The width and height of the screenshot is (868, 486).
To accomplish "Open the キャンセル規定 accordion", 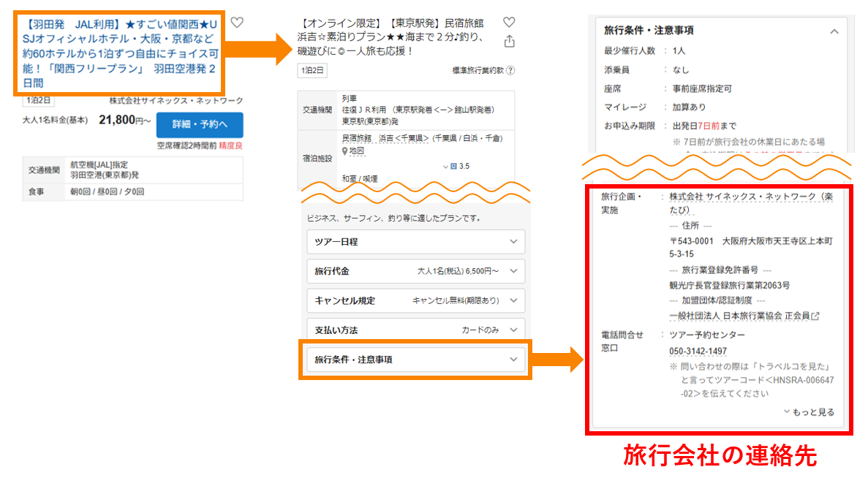I will click(x=415, y=300).
